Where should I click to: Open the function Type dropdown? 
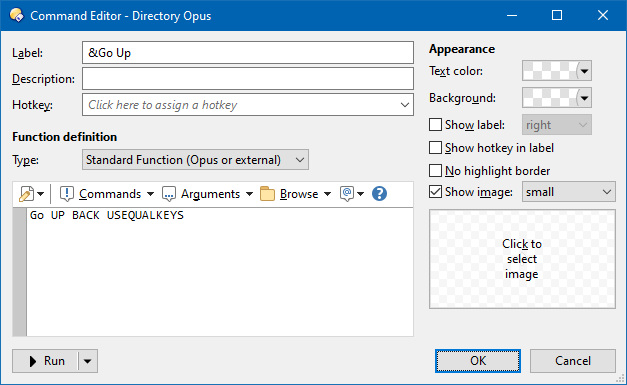point(195,160)
